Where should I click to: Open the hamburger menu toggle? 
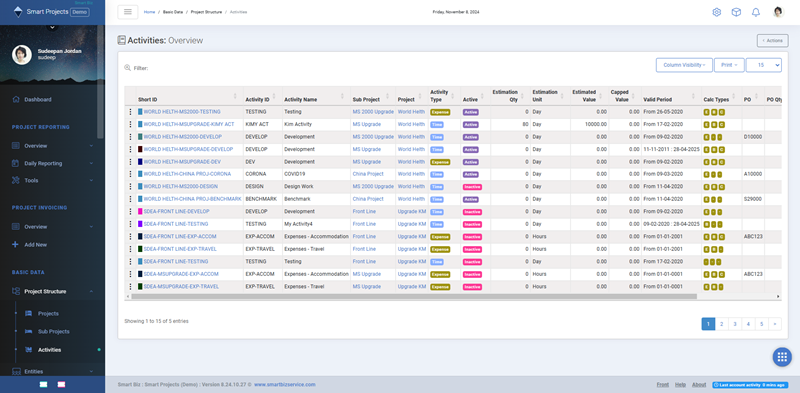point(128,12)
